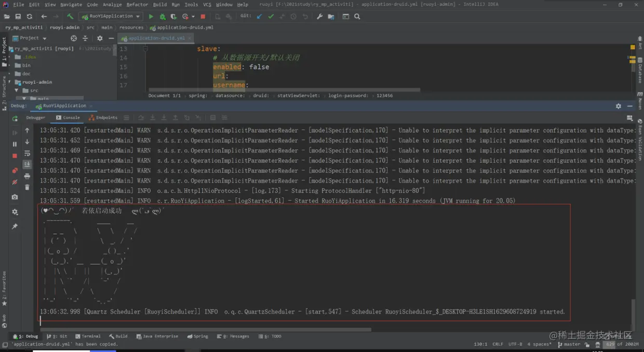Open the Terminal tool window
The height and width of the screenshot is (352, 644).
88,336
